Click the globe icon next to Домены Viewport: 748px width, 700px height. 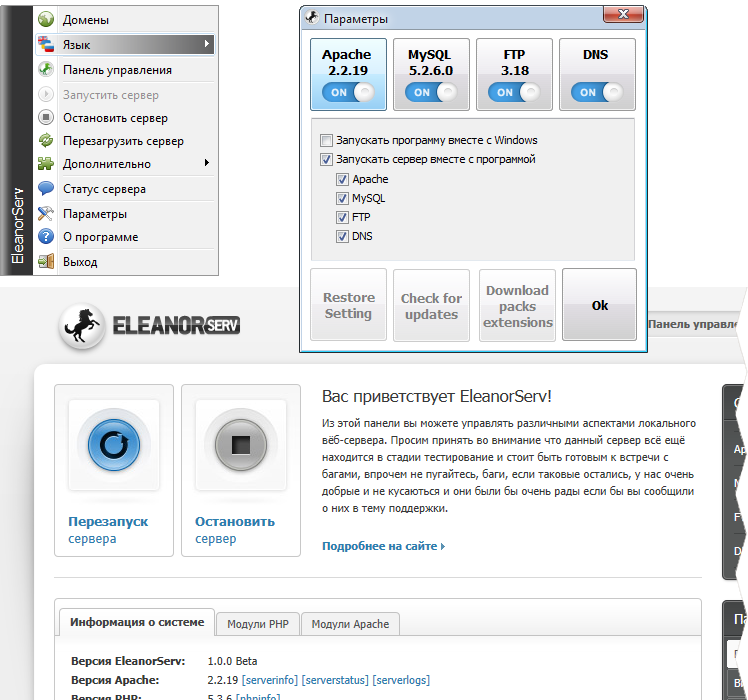(x=46, y=20)
